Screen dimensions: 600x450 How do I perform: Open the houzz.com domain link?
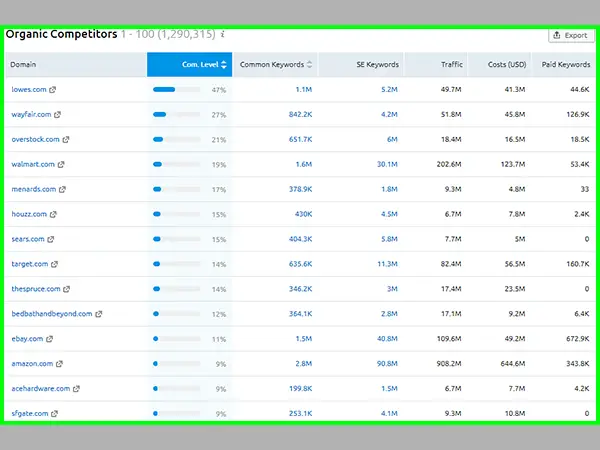(29, 214)
